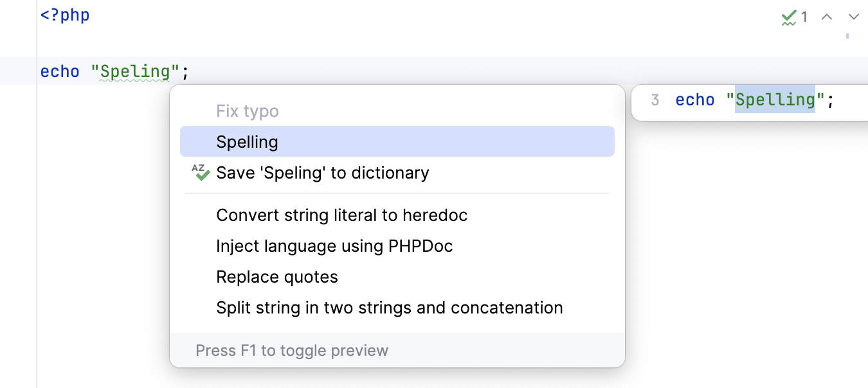Viewport: 868px width, 388px height.
Task: Click the Press F1 toggle preview hint
Action: point(292,350)
